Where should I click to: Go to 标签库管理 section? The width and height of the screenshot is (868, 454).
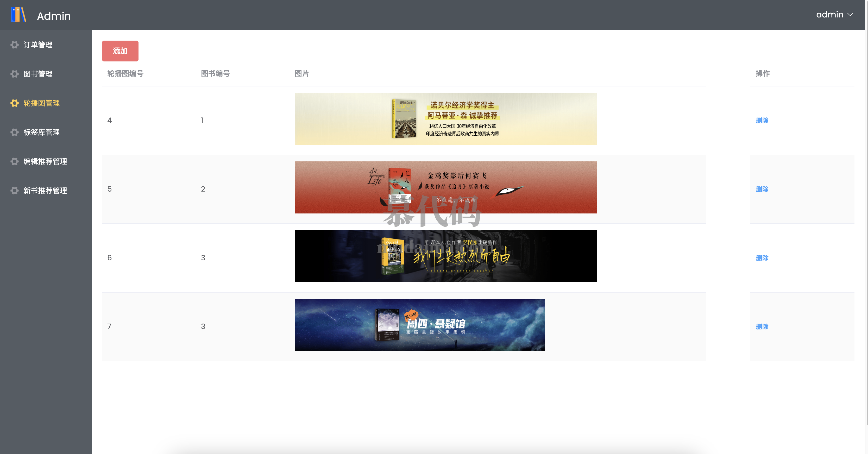click(41, 132)
